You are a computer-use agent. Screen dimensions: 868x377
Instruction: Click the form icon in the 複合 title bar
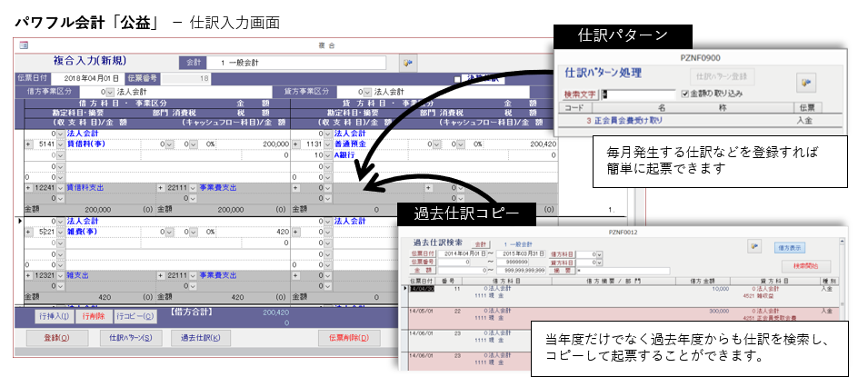click(24, 46)
